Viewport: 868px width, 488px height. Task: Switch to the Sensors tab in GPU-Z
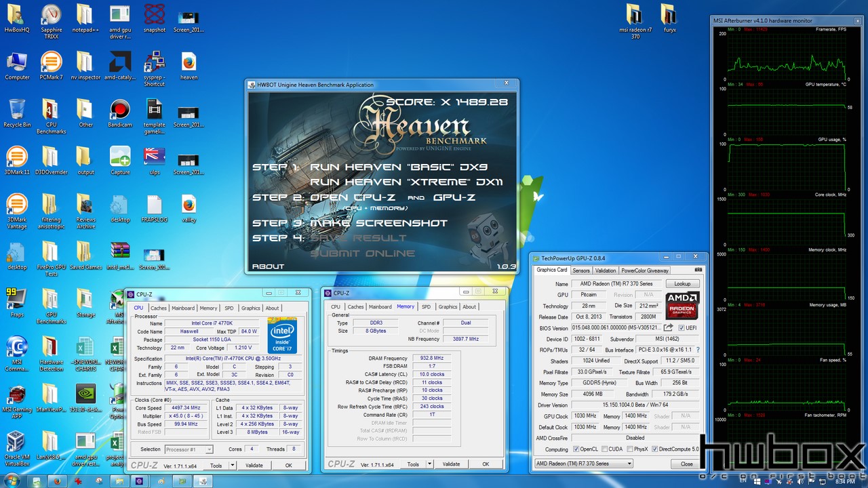[581, 270]
